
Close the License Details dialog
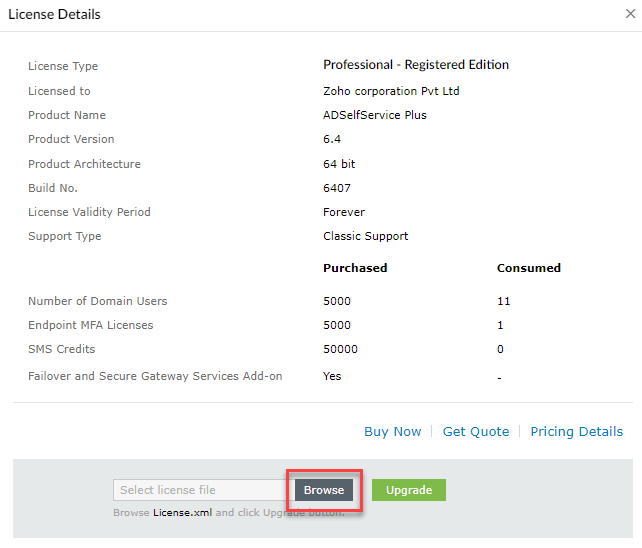[x=627, y=14]
